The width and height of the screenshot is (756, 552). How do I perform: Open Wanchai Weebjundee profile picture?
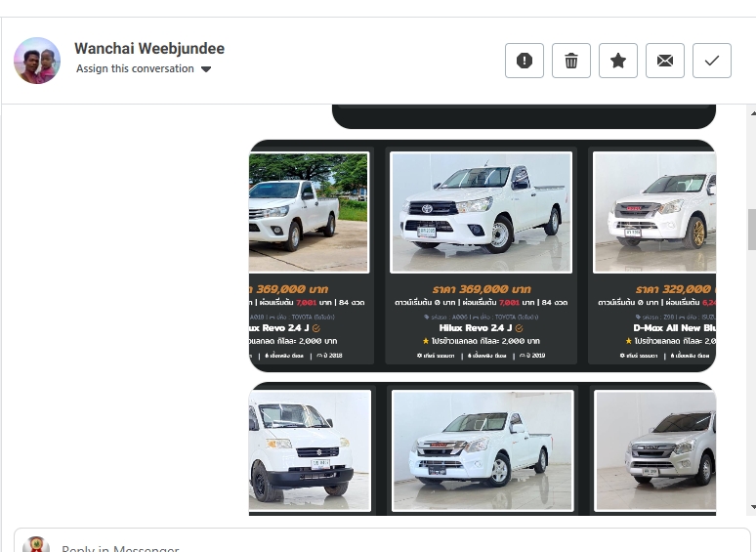click(x=37, y=61)
